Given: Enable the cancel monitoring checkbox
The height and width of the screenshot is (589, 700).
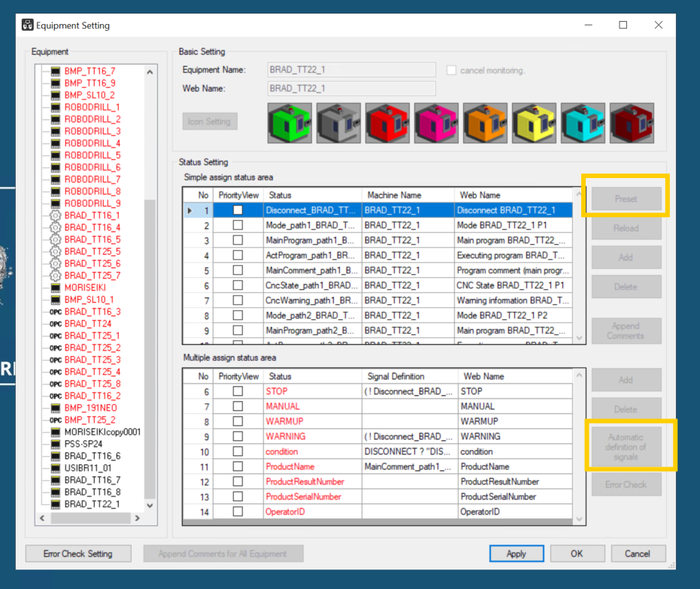Looking at the screenshot, I should click(x=451, y=71).
